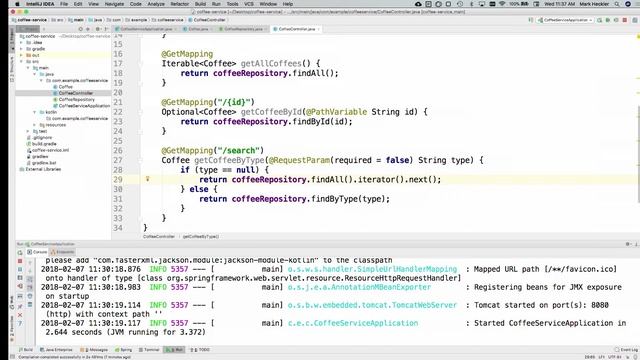Viewport: 640px width, 360px height.
Task: Open Run panel help question mark
Action: [20, 323]
